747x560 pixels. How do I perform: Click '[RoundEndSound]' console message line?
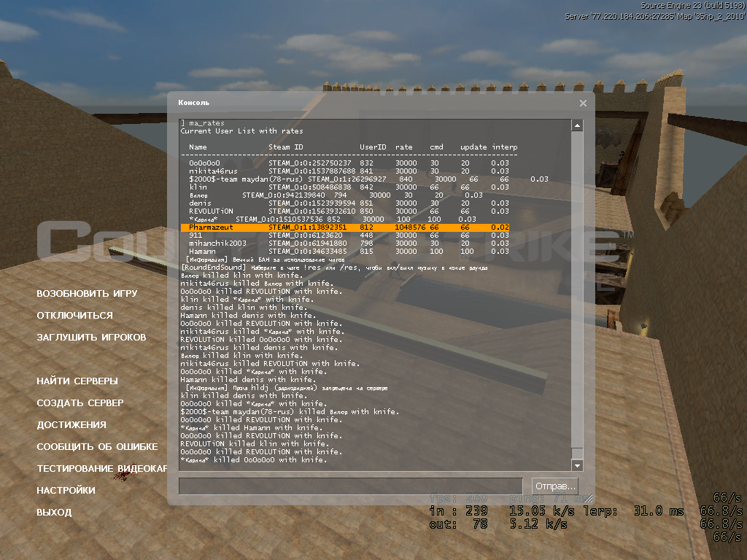(x=334, y=268)
